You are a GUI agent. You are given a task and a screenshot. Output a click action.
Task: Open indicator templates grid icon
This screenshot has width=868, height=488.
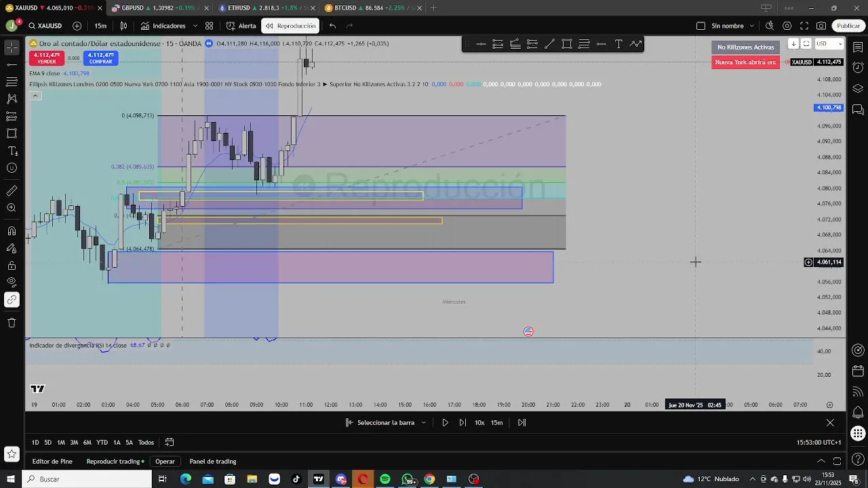point(209,26)
